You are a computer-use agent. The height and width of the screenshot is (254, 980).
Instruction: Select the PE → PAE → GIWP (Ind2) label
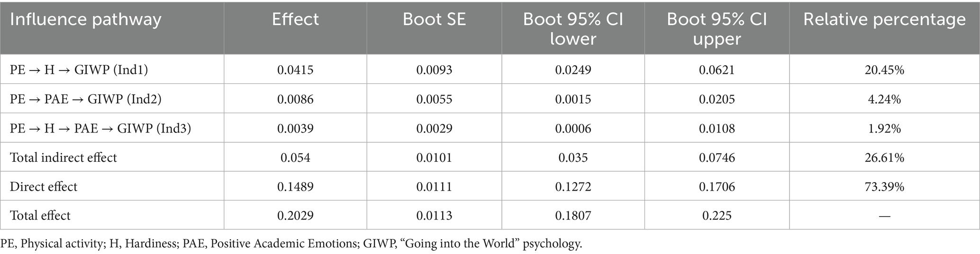[x=86, y=99]
